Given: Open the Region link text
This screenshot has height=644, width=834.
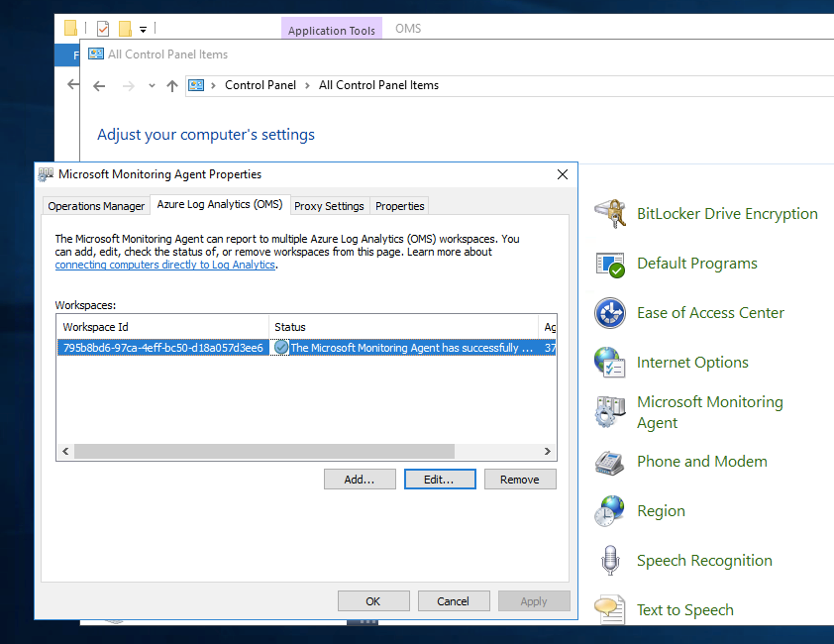Looking at the screenshot, I should point(661,511).
